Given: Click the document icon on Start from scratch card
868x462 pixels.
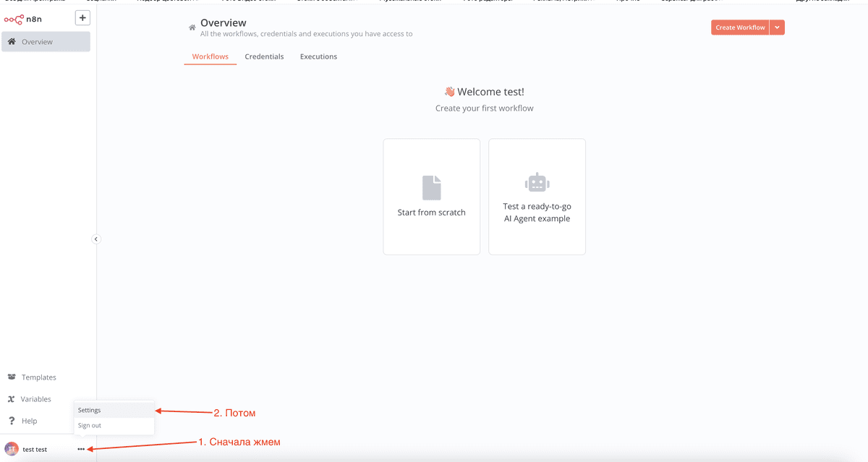Looking at the screenshot, I should click(432, 187).
